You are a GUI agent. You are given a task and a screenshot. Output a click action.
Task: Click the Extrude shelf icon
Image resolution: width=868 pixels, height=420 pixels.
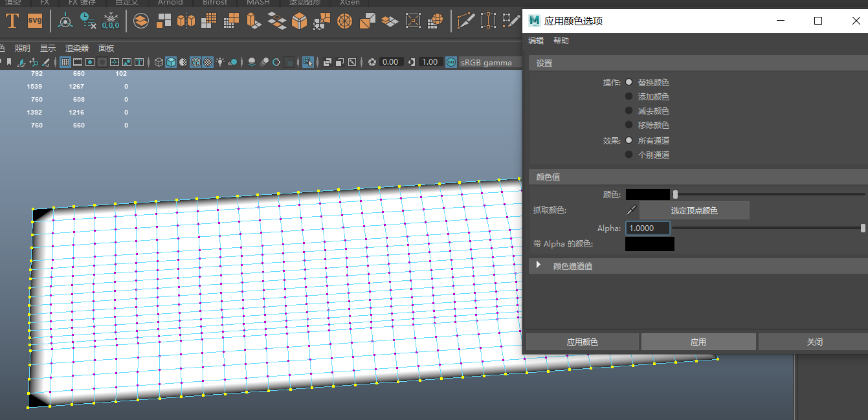[x=254, y=21]
